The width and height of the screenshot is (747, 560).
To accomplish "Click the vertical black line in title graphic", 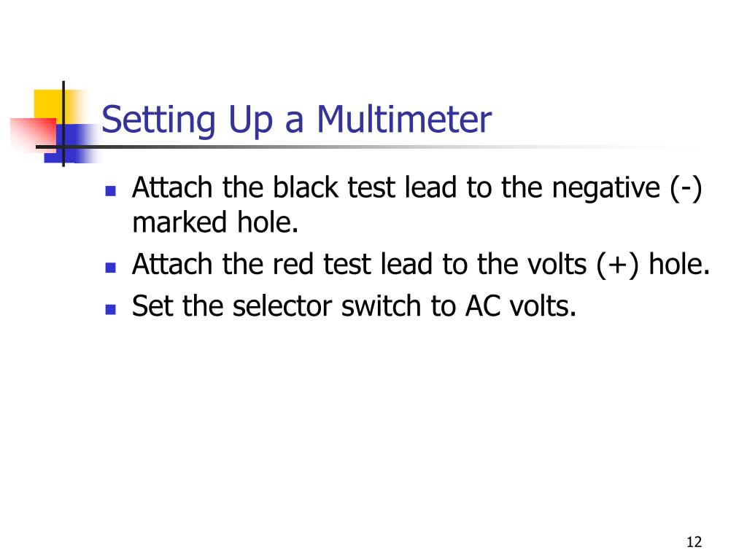I will [x=63, y=124].
